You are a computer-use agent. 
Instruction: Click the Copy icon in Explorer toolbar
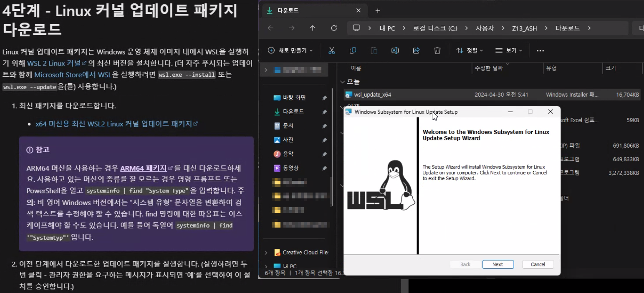pos(353,50)
